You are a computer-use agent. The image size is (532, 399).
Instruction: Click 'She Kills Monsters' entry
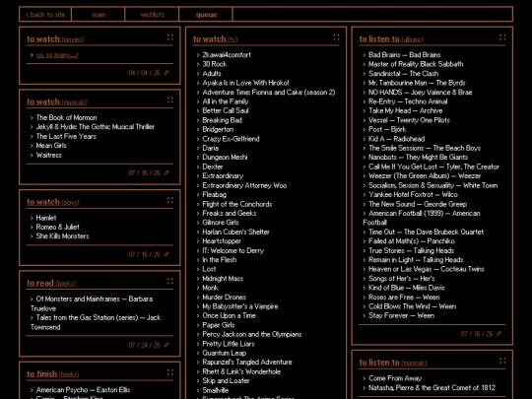(x=62, y=236)
